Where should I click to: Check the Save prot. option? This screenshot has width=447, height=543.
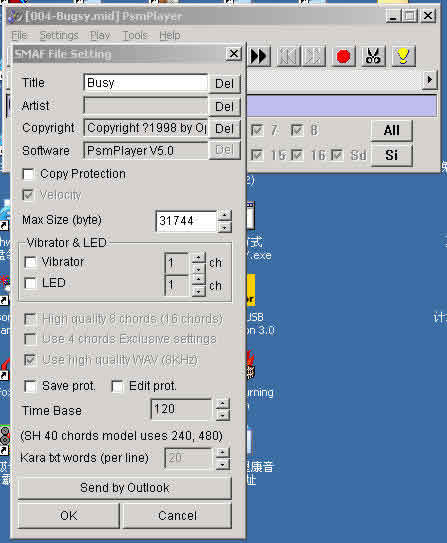[30, 386]
